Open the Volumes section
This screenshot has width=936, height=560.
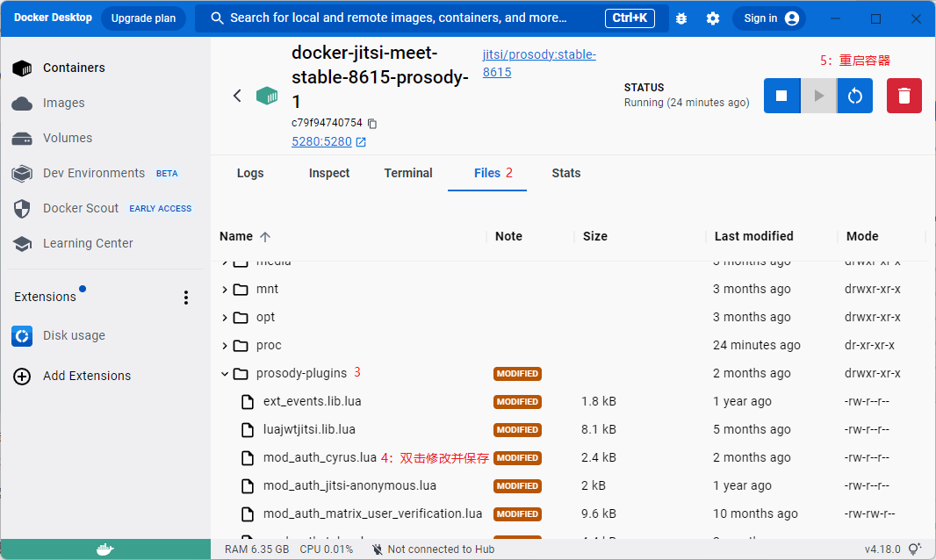tap(52, 139)
